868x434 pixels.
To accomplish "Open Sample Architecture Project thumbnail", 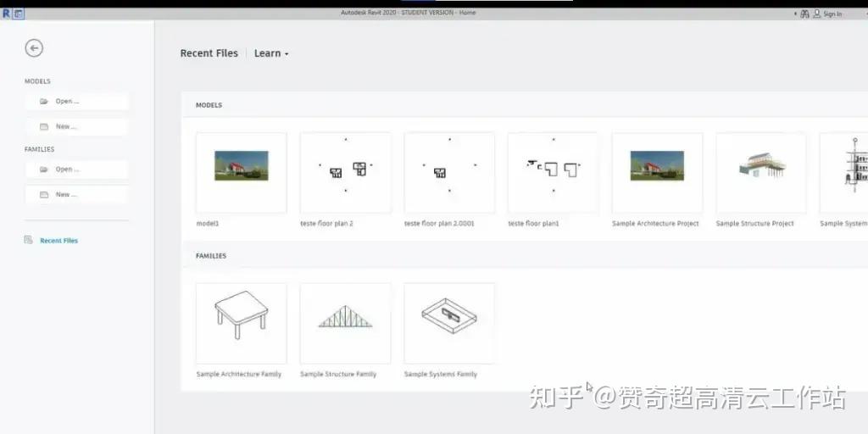I will (x=657, y=173).
